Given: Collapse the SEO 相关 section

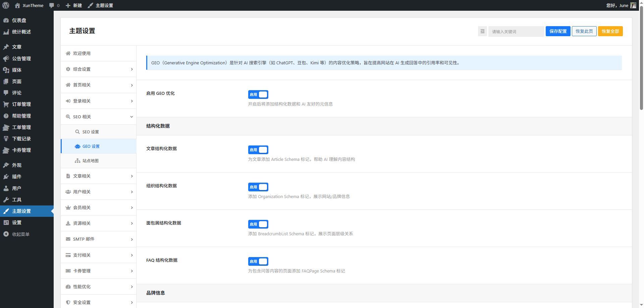Looking at the screenshot, I should pos(131,117).
